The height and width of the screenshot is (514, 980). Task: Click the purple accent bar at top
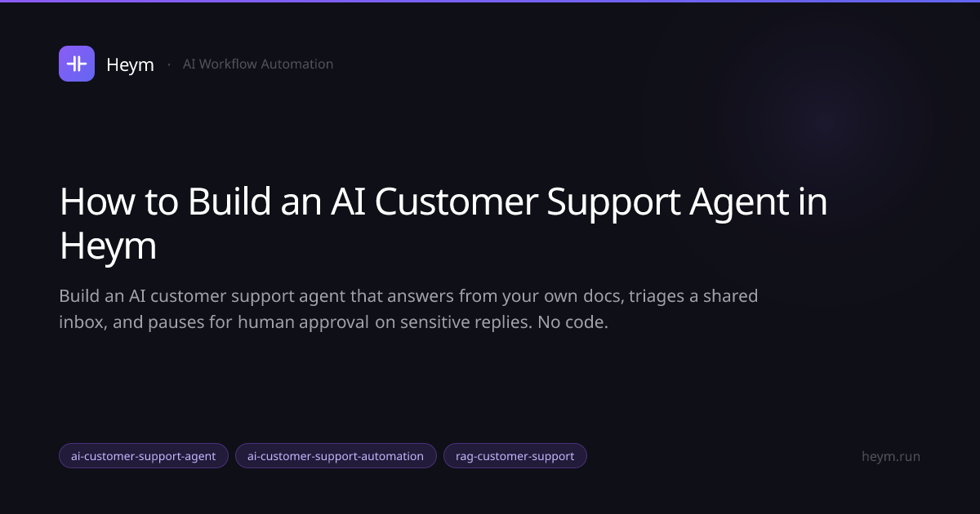(x=490, y=1)
